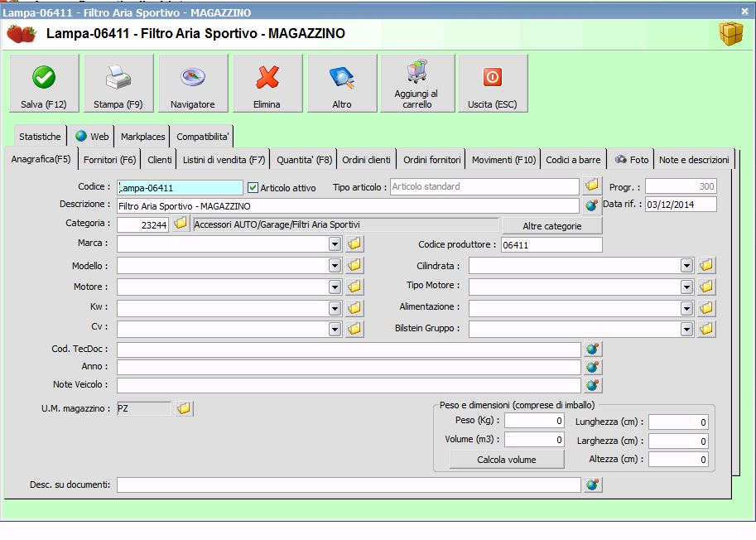Toggle the Articolo attivo checkbox
This screenshot has width=756, height=540.
click(x=253, y=188)
